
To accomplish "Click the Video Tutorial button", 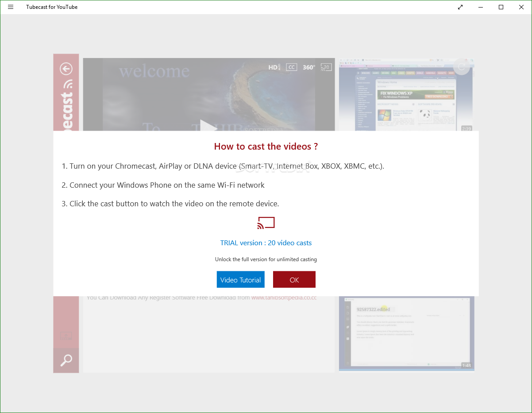I will click(x=241, y=280).
